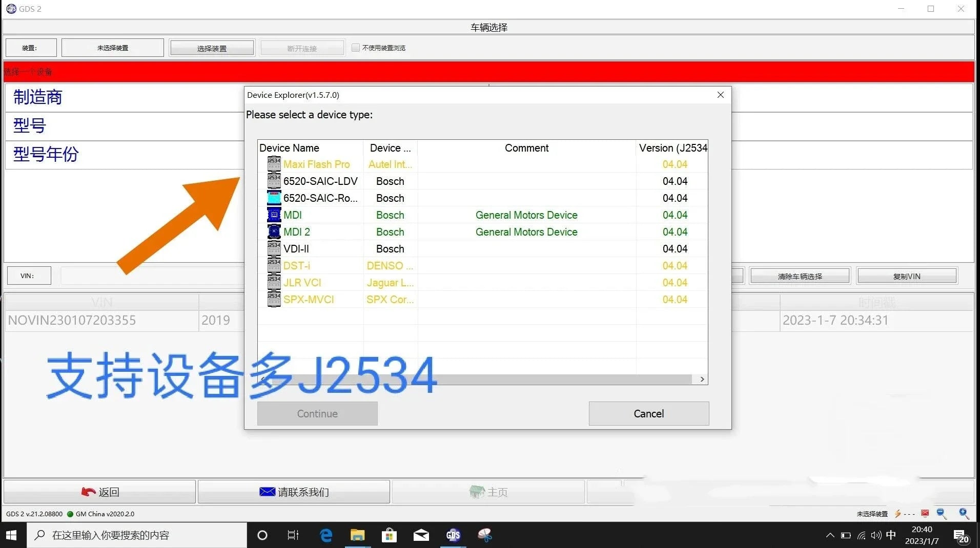Image resolution: width=980 pixels, height=548 pixels.
Task: Click the 选择装置 button
Action: (212, 48)
